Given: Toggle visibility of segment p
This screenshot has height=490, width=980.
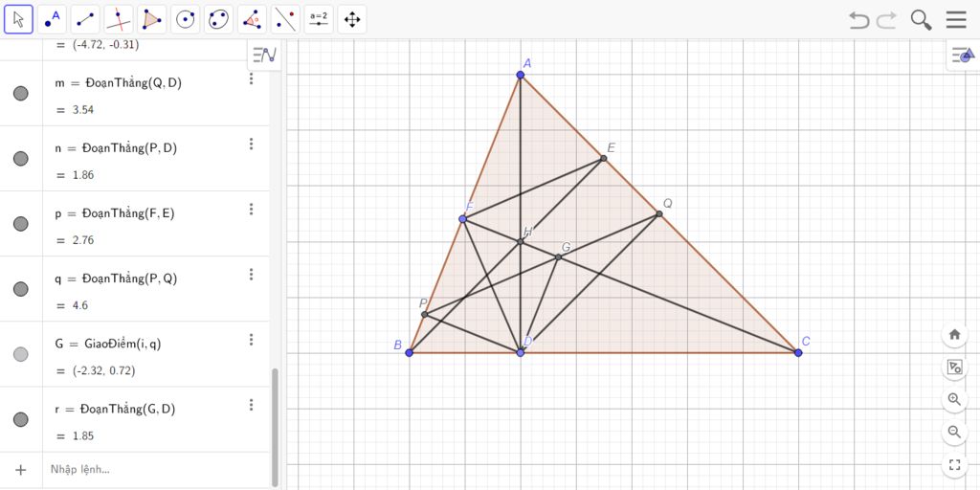Looking at the screenshot, I should click(x=21, y=224).
